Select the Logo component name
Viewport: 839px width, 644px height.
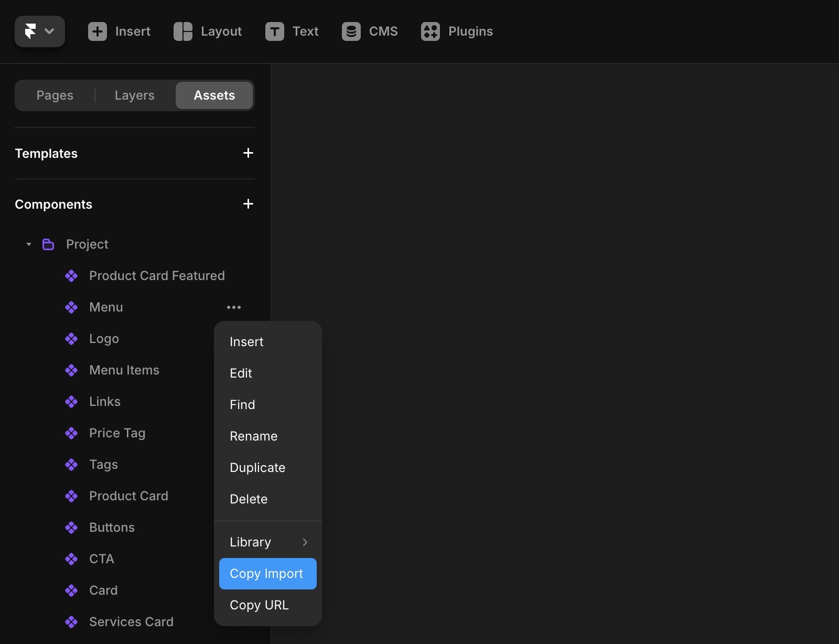coord(104,339)
